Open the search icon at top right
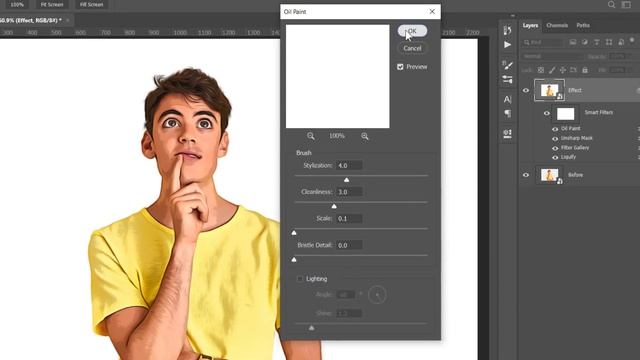The width and height of the screenshot is (640, 360). [x=611, y=4]
